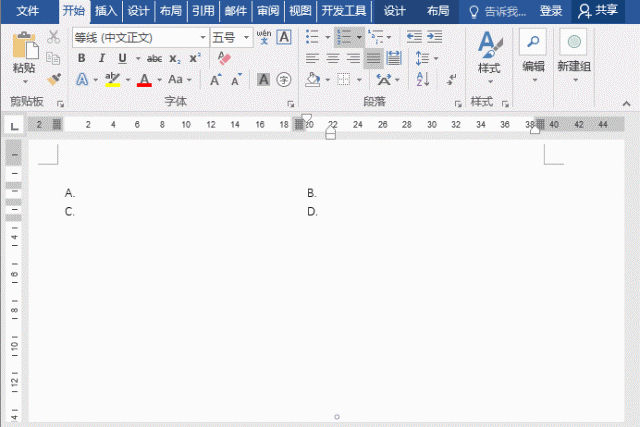The width and height of the screenshot is (640, 427).
Task: Toggle Superscript formatting
Action: coord(195,58)
